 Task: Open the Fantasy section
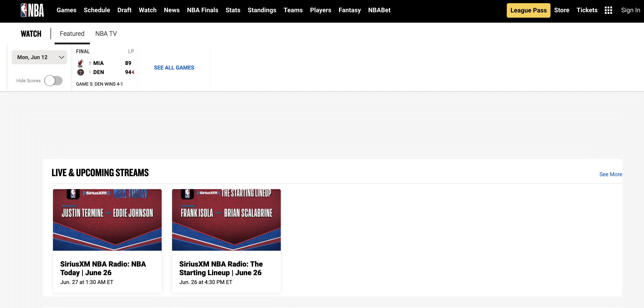(349, 10)
